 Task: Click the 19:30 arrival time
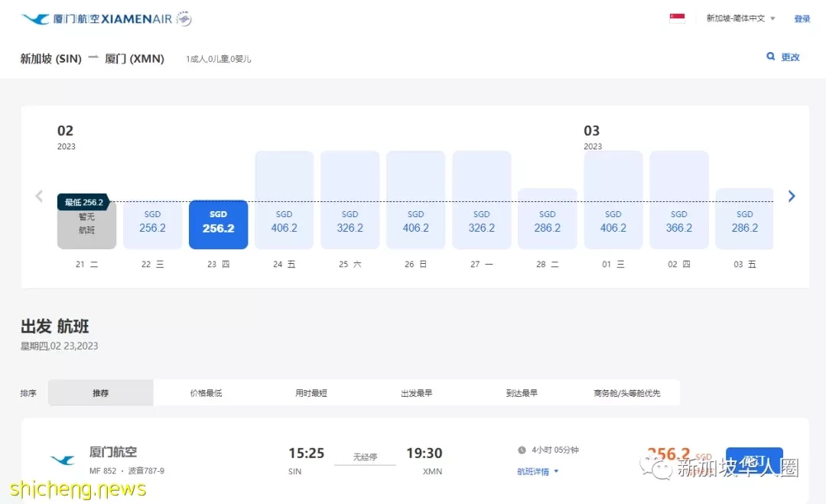tap(424, 453)
